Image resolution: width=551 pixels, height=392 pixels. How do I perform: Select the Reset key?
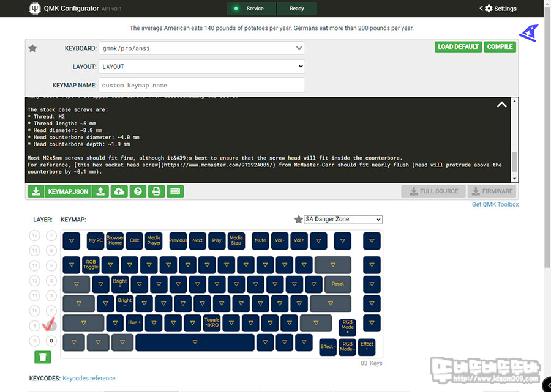click(338, 284)
